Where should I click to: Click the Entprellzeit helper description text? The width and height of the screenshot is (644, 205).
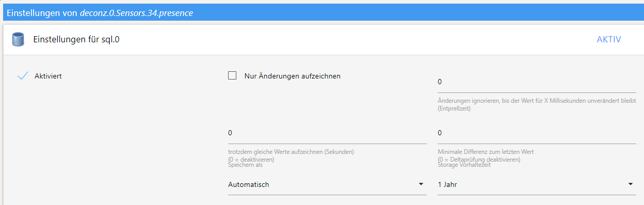537,105
